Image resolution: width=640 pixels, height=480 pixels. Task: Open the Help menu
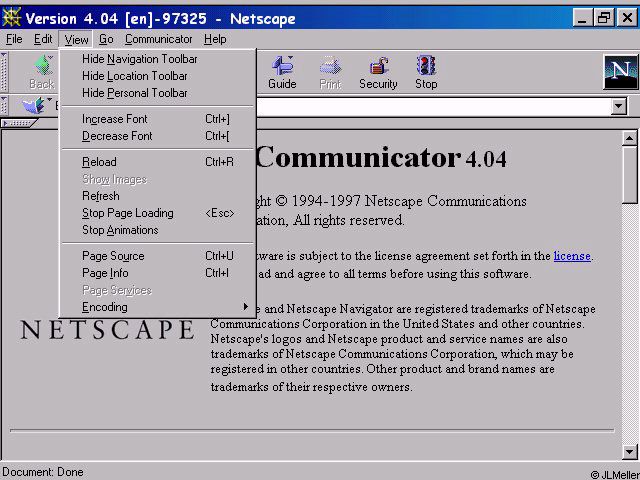tap(215, 39)
